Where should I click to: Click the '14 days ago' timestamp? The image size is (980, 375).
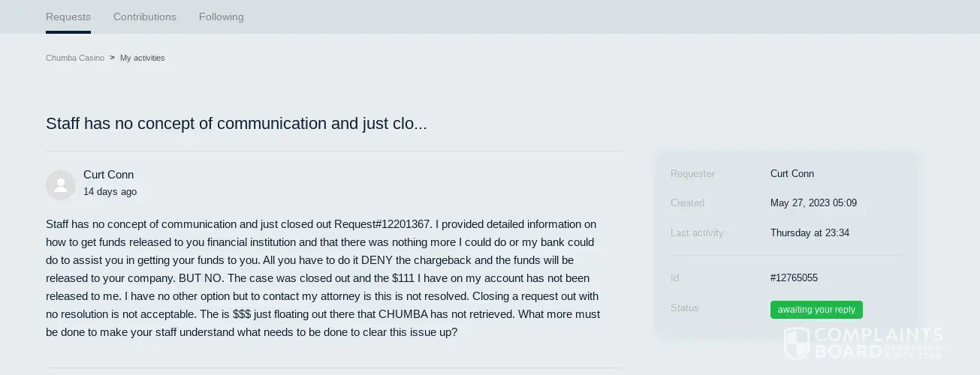tap(110, 192)
